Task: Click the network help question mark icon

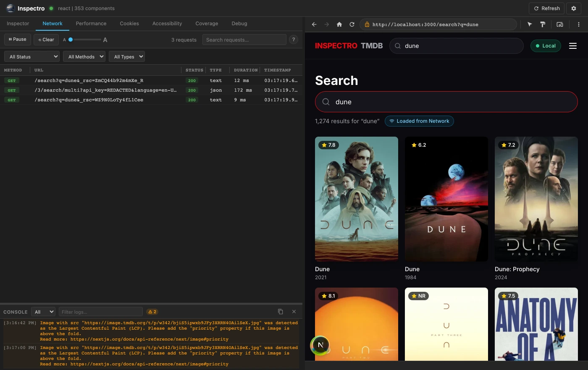Action: click(294, 40)
